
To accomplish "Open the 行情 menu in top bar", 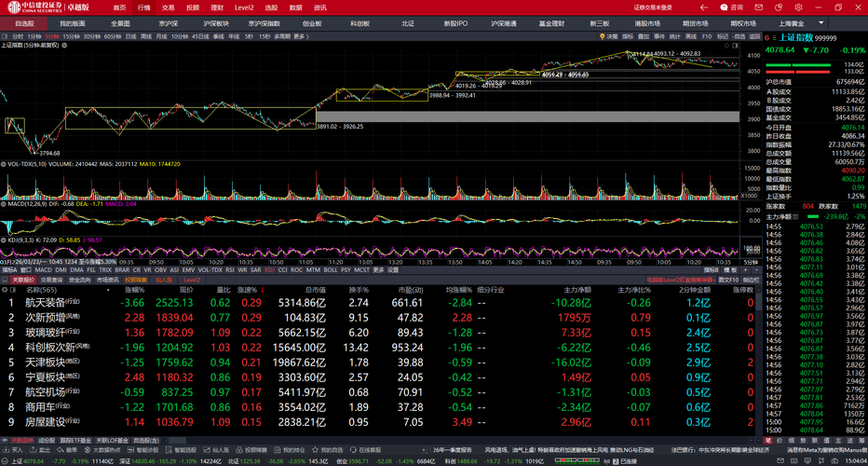I will point(143,7).
